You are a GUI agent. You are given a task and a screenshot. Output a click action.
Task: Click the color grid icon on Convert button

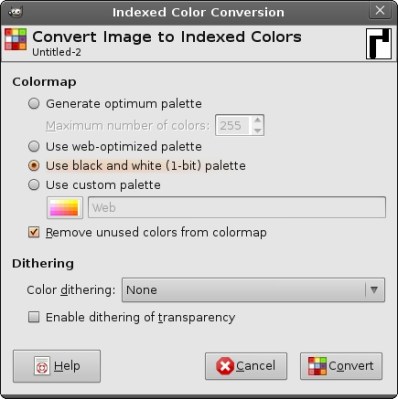point(317,366)
